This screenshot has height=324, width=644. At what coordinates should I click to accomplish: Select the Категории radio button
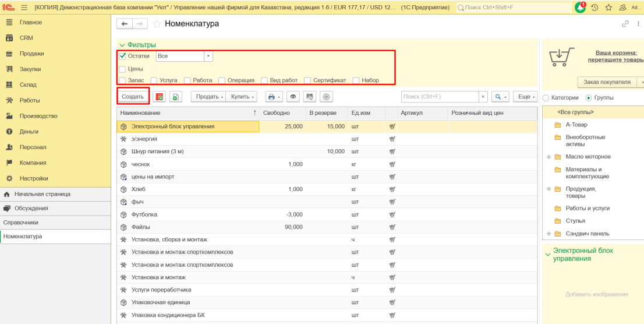[x=546, y=98]
